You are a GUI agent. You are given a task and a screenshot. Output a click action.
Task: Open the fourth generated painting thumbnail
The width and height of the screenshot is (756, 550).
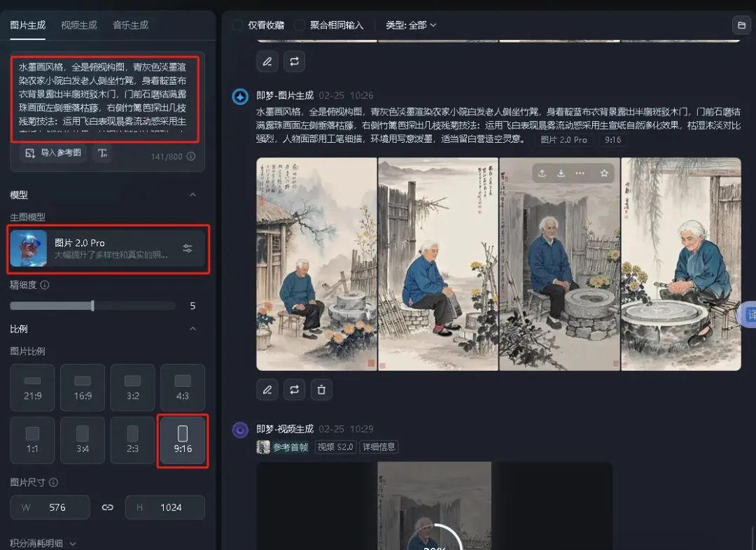pyautogui.click(x=681, y=265)
